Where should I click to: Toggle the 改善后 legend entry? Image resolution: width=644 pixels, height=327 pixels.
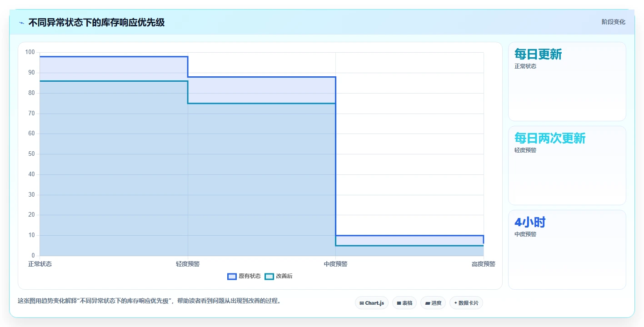pos(279,276)
